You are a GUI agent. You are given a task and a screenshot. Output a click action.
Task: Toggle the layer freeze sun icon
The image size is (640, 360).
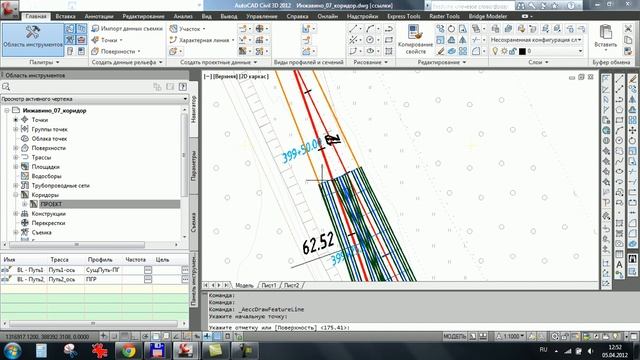coord(504,51)
